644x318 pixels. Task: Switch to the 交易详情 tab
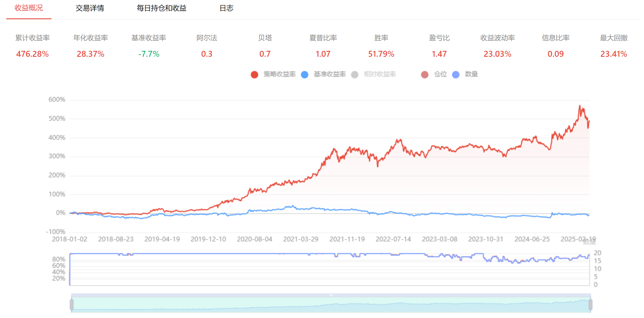(90, 8)
